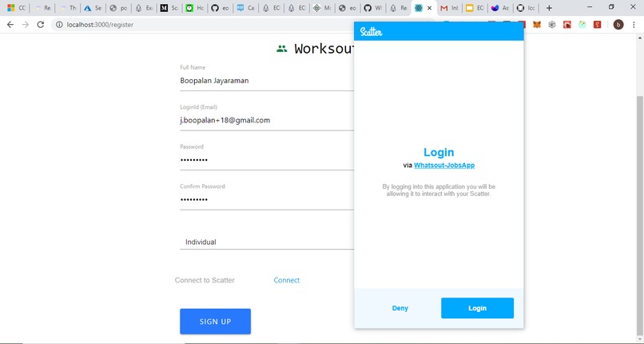Switch to the first GitHub 'eo' tab

(x=221, y=8)
